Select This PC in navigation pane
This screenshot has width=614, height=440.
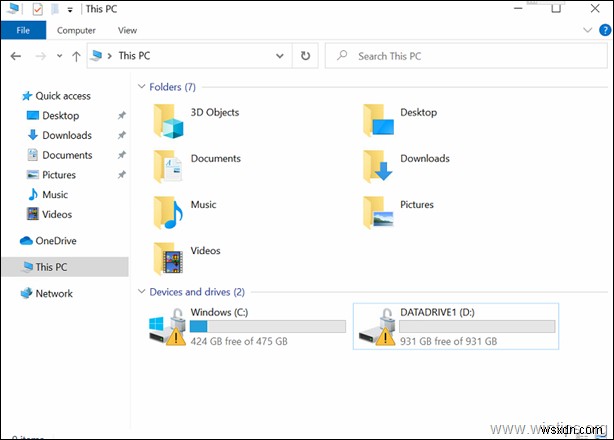[65, 267]
